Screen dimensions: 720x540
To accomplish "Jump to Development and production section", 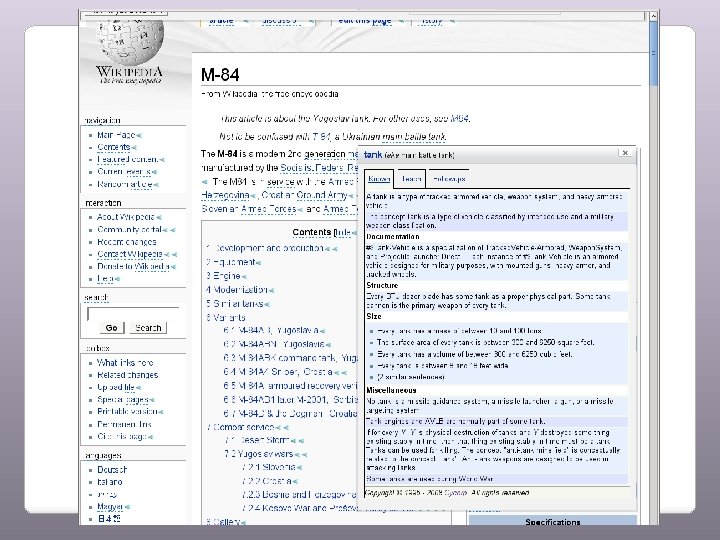I will (265, 248).
